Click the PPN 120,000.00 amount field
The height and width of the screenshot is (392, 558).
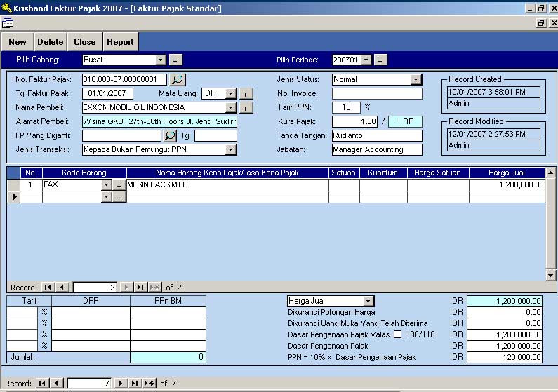click(x=505, y=357)
